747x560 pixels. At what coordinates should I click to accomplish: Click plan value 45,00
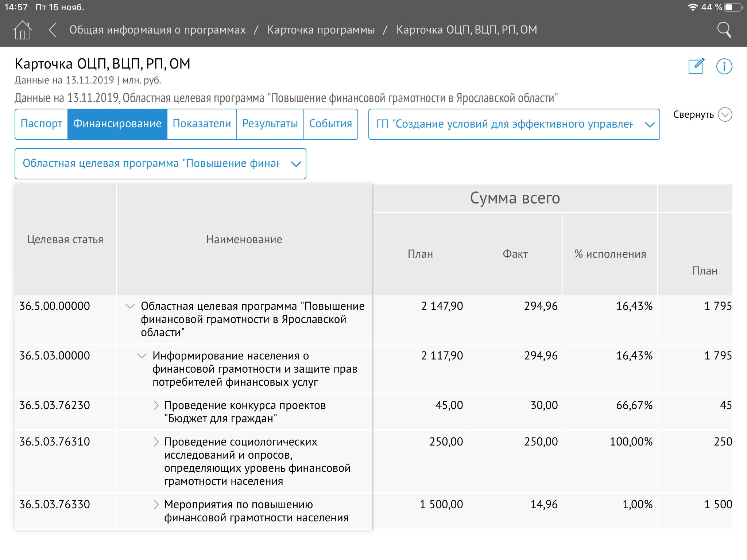click(x=449, y=405)
